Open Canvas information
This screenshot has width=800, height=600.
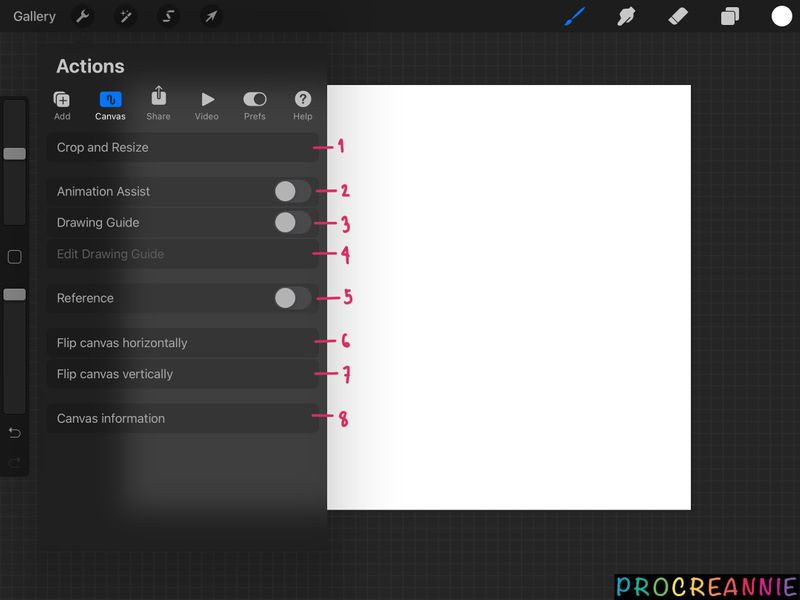click(183, 418)
